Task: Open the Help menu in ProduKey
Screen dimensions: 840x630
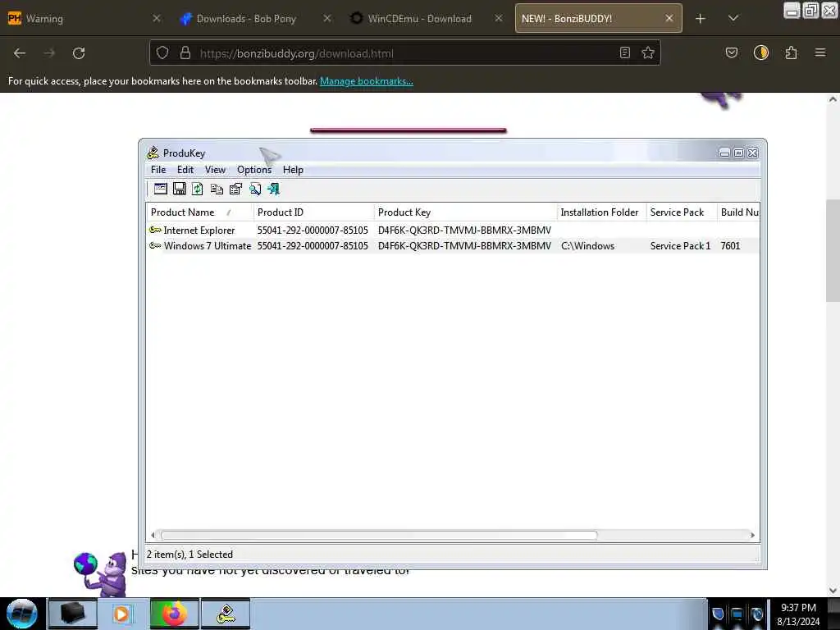Action: [293, 170]
